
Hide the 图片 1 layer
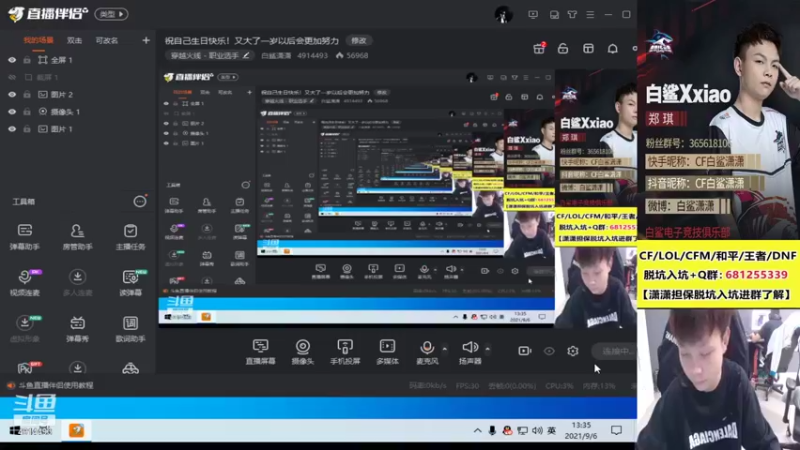coord(12,129)
